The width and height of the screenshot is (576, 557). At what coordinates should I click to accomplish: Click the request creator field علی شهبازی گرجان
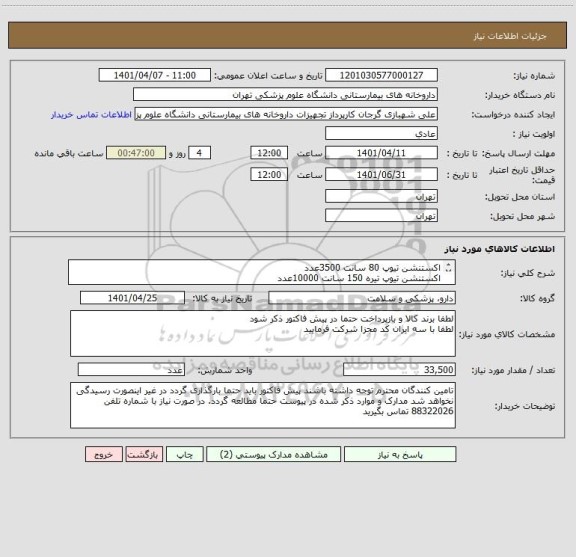coord(286,114)
